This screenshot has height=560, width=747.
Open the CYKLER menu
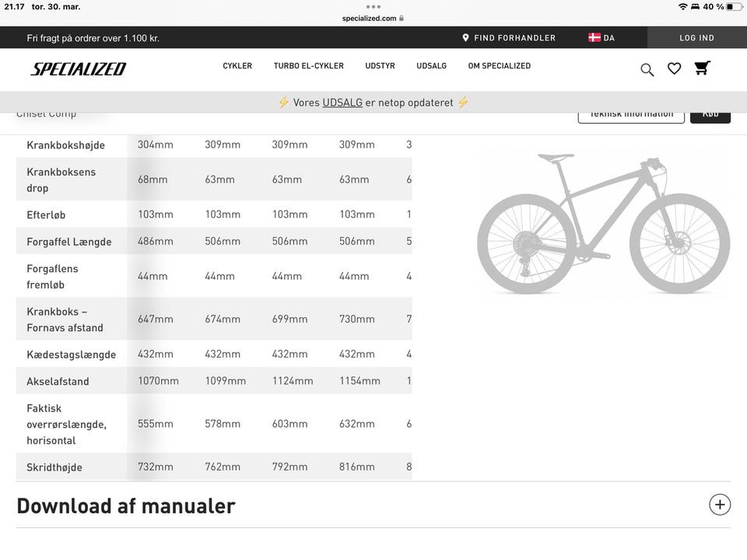click(x=237, y=65)
